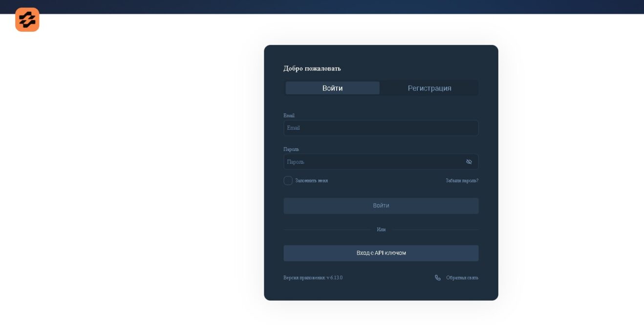Open the Обратная связь link
The image size is (644, 325).
[x=462, y=278]
